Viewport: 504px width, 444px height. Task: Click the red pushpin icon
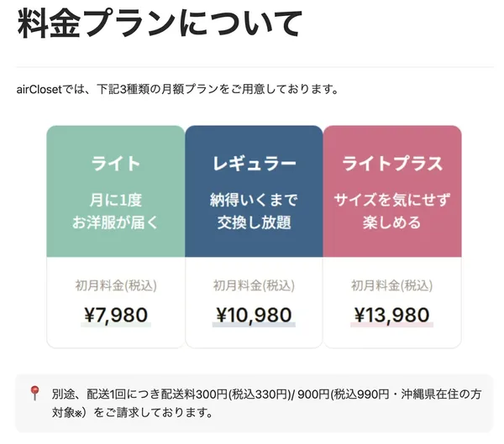tap(34, 393)
